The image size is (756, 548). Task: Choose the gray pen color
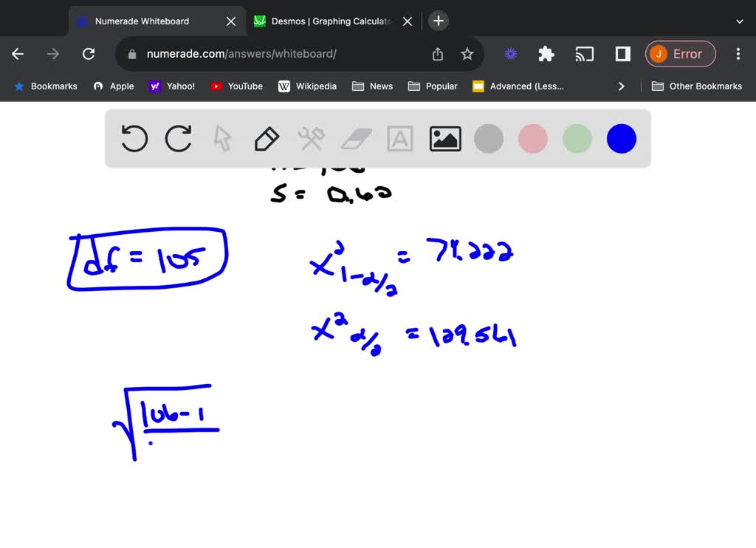[x=489, y=139]
